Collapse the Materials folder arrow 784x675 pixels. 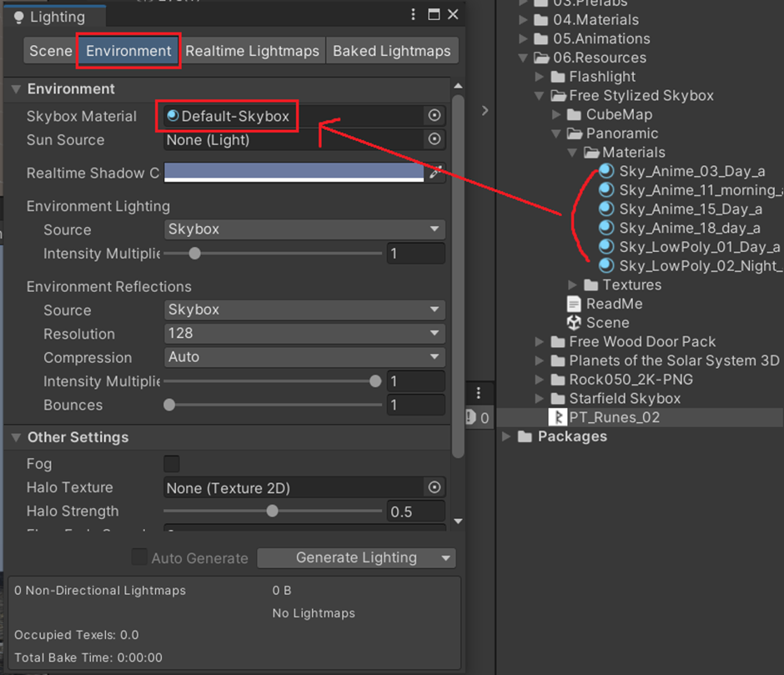click(x=572, y=153)
